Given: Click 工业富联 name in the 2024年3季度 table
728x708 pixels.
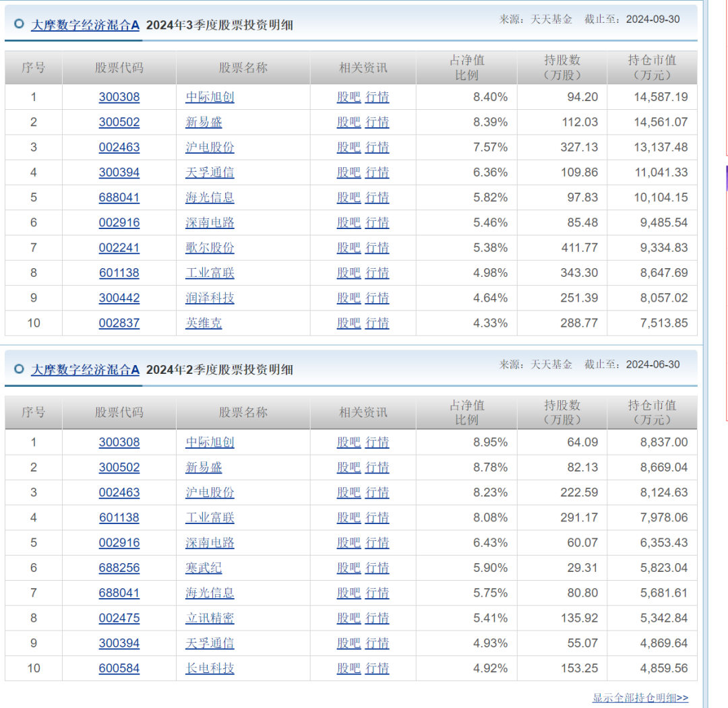Looking at the screenshot, I should point(210,272).
